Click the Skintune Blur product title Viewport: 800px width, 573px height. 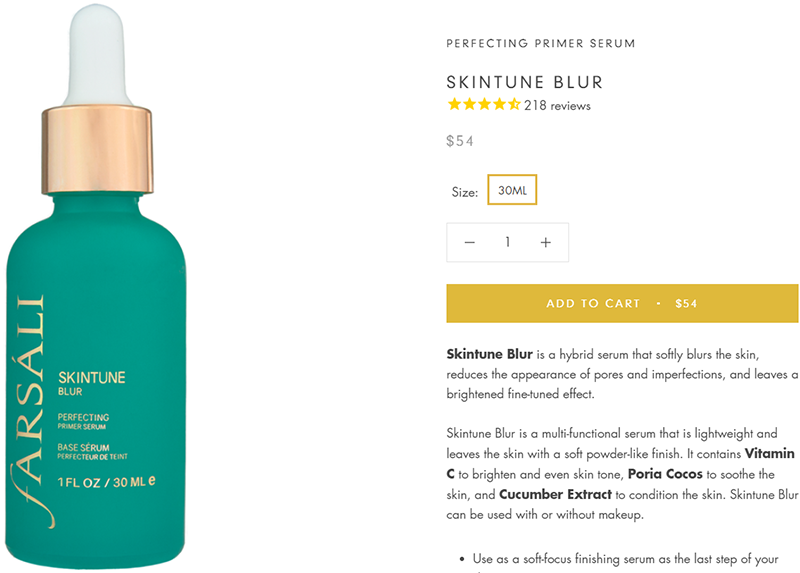pos(524,82)
